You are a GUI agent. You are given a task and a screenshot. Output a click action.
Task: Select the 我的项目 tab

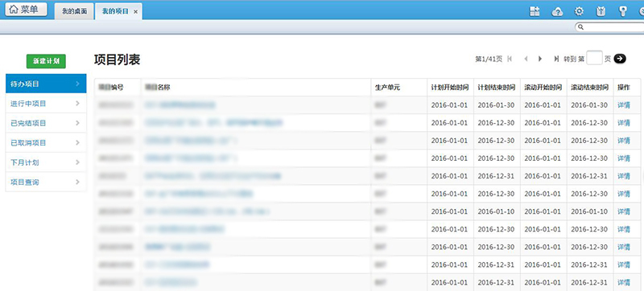tap(115, 11)
